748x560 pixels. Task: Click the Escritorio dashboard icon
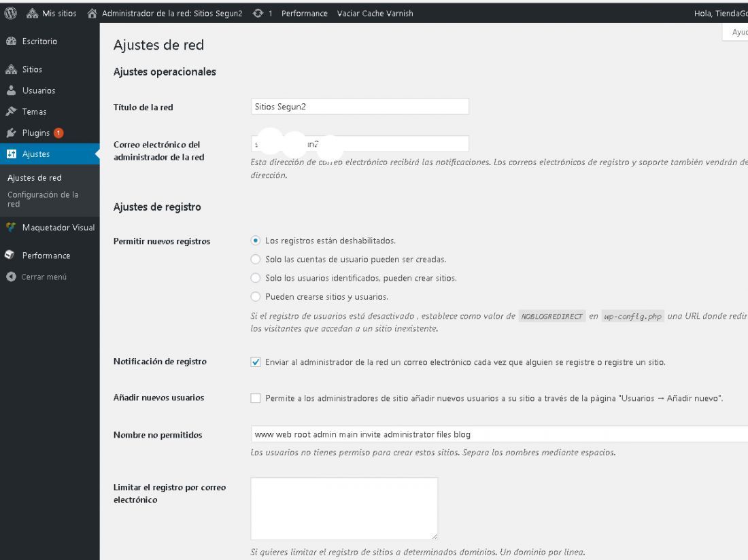[x=11, y=41]
